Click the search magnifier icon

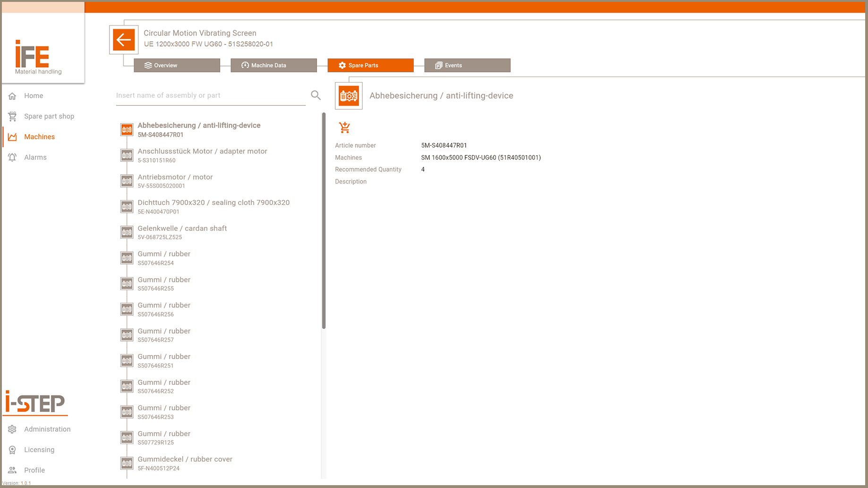(x=316, y=95)
